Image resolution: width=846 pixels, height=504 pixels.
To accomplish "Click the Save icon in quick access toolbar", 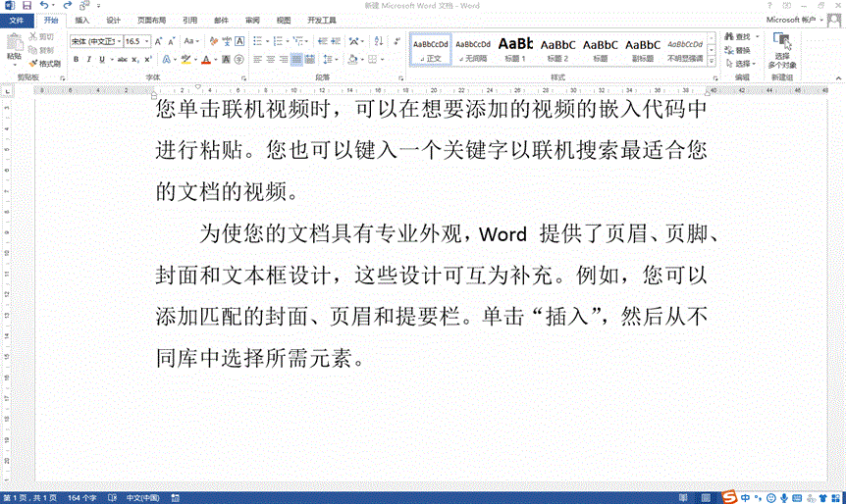I will 26,6.
